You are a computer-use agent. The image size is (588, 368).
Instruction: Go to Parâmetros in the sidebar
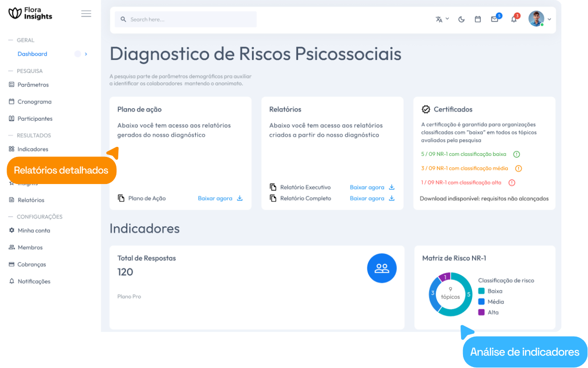(33, 85)
